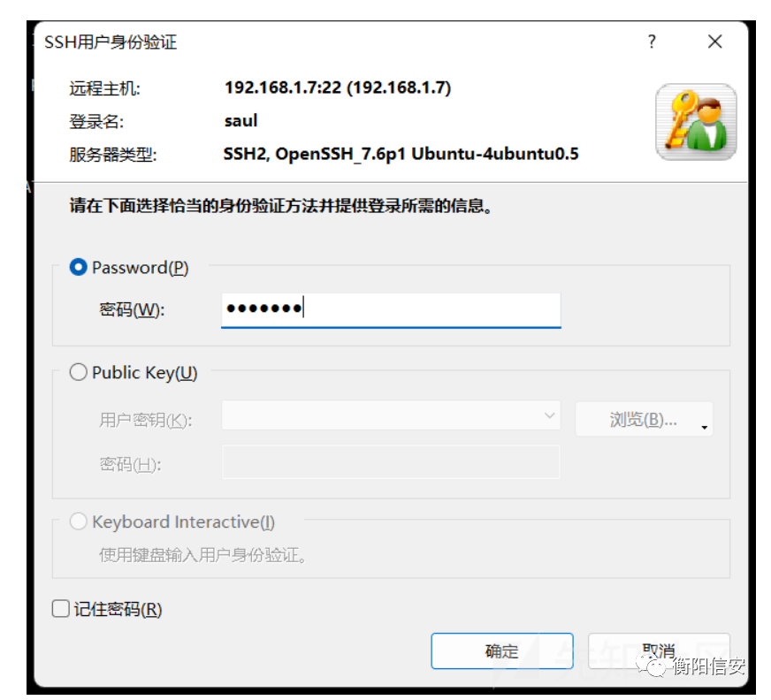Click the SSH用户身份验证 title bar text
This screenshot has width=771, height=700.
tap(111, 42)
